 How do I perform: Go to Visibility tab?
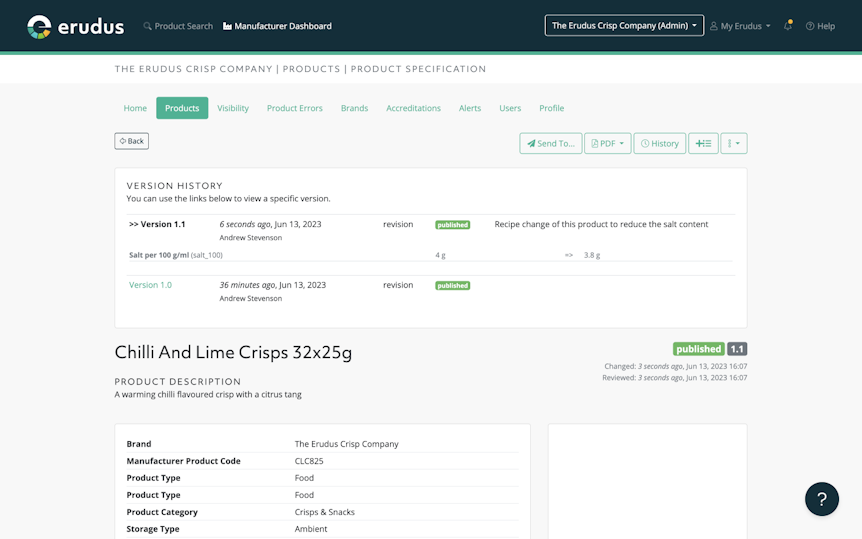pyautogui.click(x=233, y=108)
